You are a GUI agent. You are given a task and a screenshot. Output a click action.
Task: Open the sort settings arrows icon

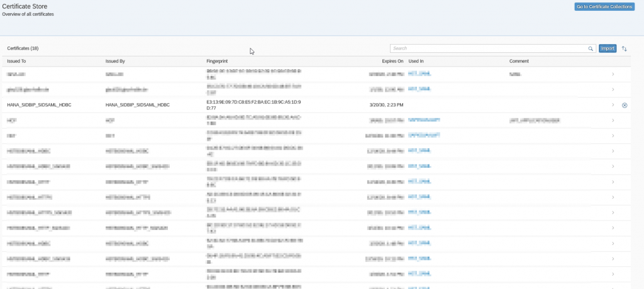[625, 48]
